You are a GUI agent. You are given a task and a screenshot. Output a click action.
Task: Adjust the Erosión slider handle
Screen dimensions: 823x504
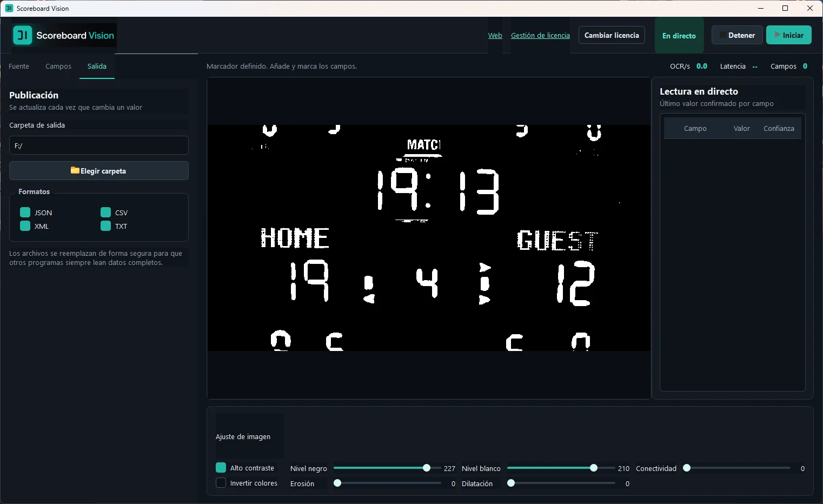tap(337, 483)
